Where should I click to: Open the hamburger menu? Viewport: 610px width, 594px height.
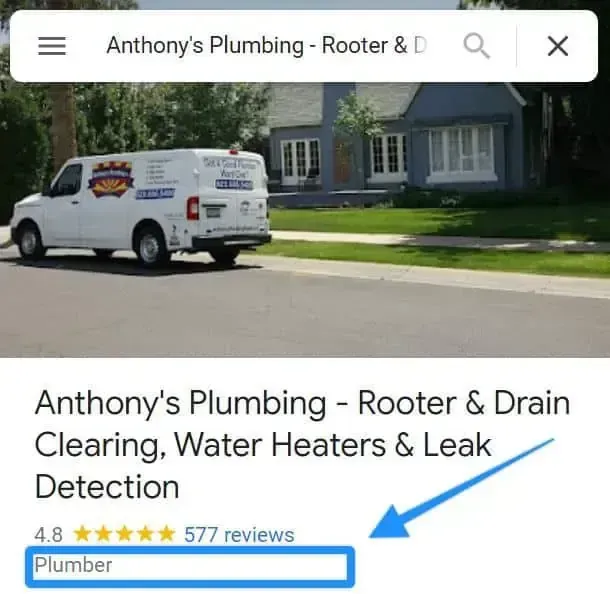[52, 46]
